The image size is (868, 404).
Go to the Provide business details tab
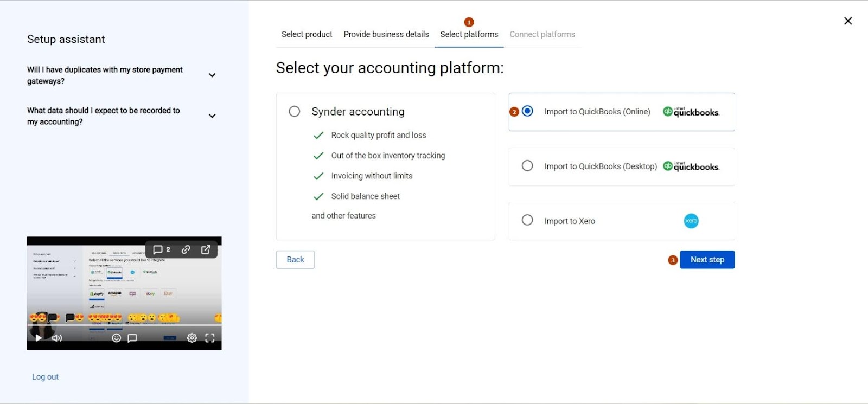386,34
